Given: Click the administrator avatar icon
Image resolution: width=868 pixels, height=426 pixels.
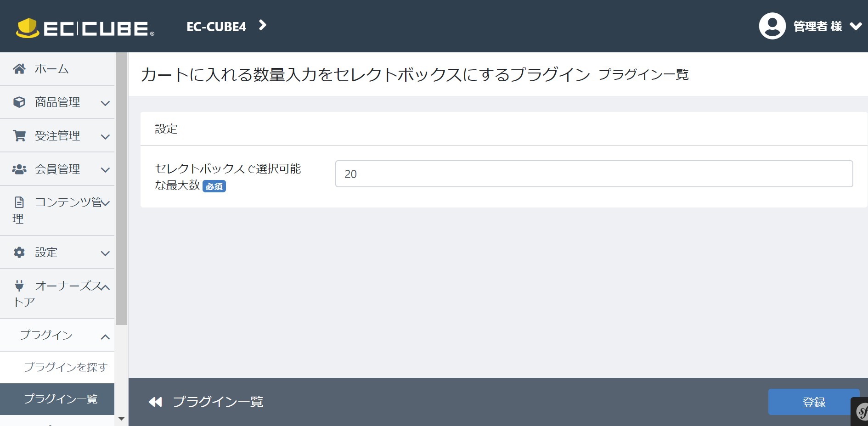Looking at the screenshot, I should tap(772, 26).
